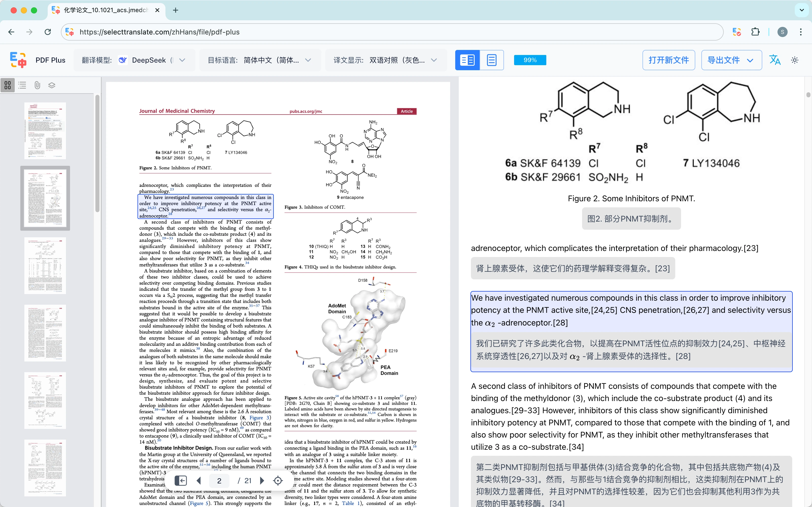The width and height of the screenshot is (812, 507).
Task: Show attachments panel via paperclip icon
Action: [x=37, y=85]
